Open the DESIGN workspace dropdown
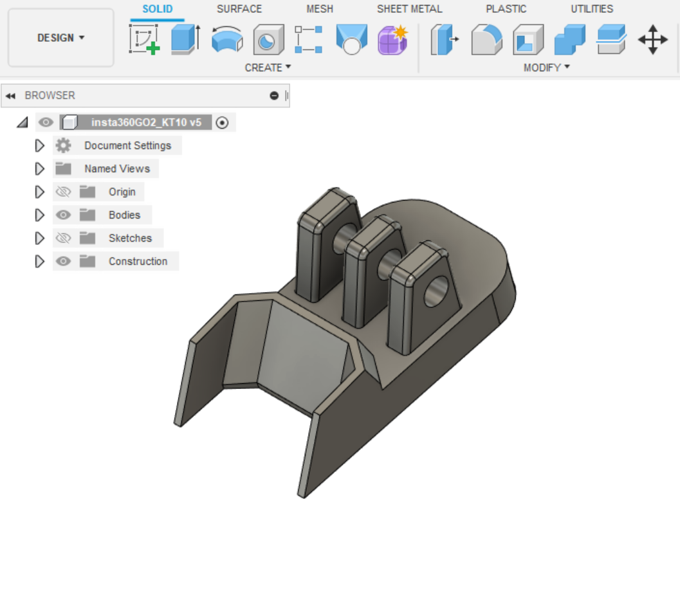The height and width of the screenshot is (616, 680). pyautogui.click(x=61, y=38)
